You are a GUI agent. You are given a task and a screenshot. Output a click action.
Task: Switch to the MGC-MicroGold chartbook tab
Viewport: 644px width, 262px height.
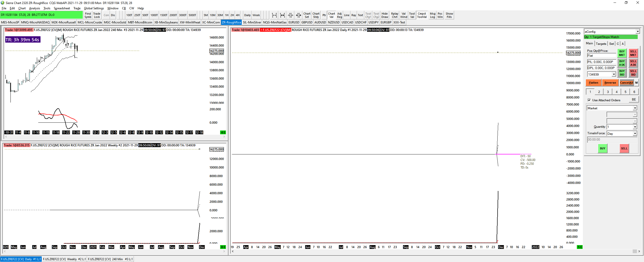(115, 22)
